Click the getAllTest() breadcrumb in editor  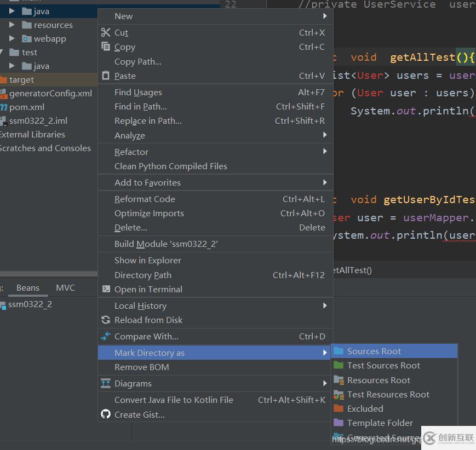coord(352,270)
